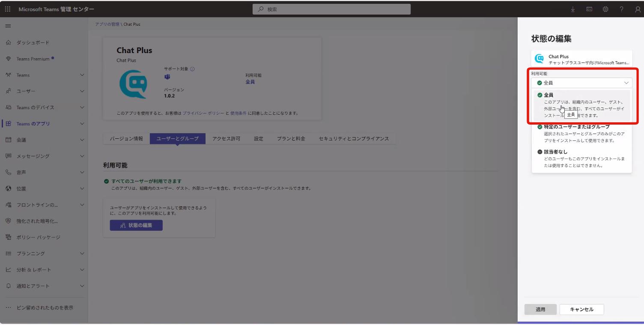The height and width of the screenshot is (325, 644).
Task: Switch to the プランと料金 tab
Action: [x=291, y=139]
